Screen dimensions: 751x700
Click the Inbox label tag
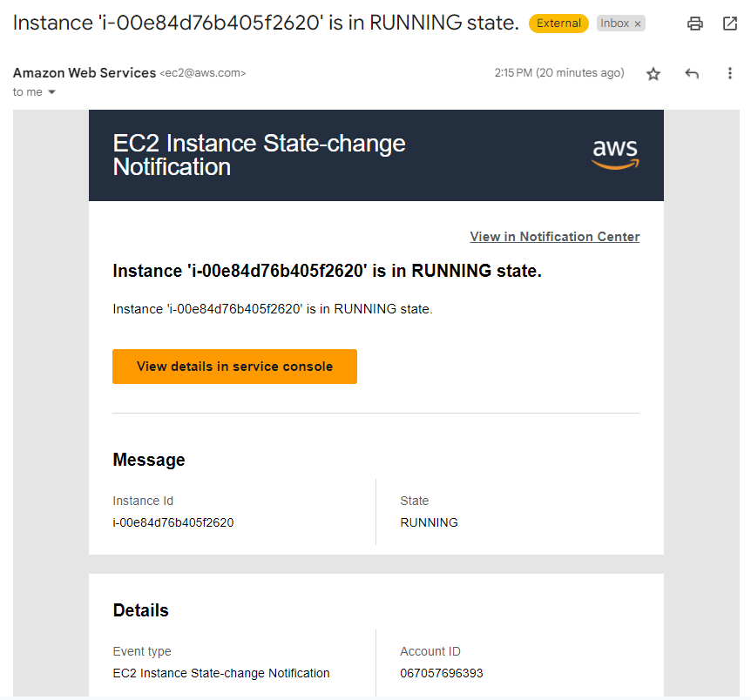614,24
